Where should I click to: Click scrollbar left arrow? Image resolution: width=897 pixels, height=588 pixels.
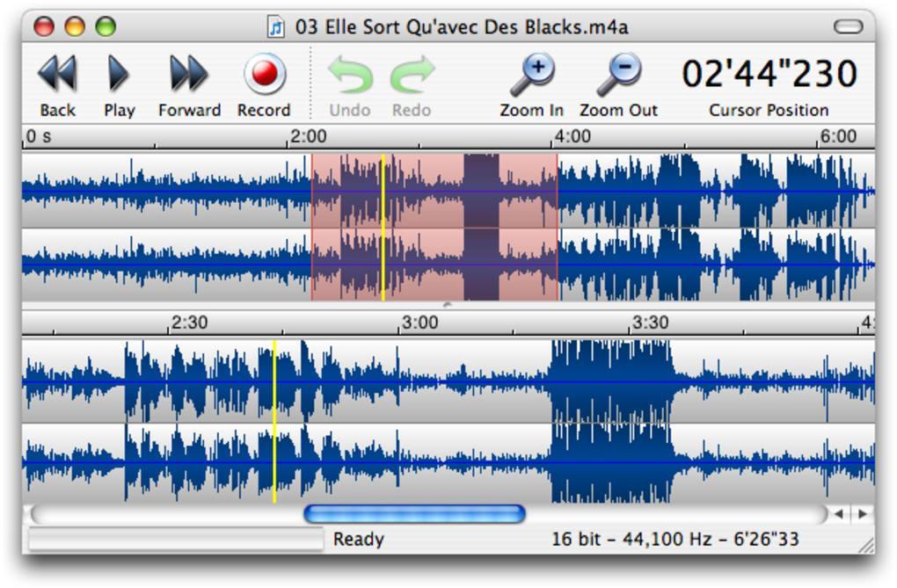click(840, 513)
